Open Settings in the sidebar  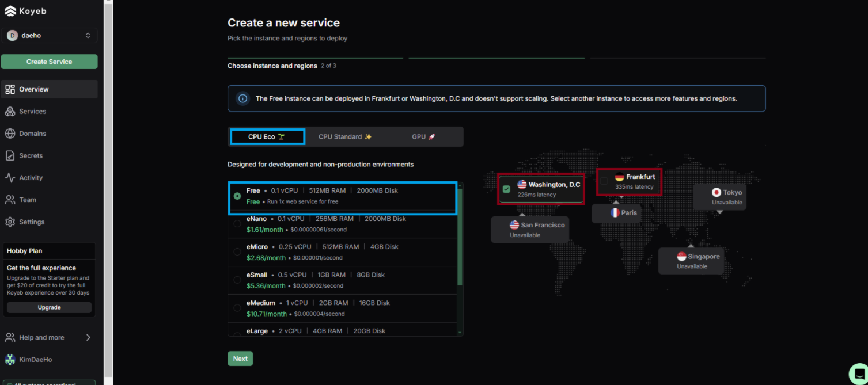click(49, 222)
